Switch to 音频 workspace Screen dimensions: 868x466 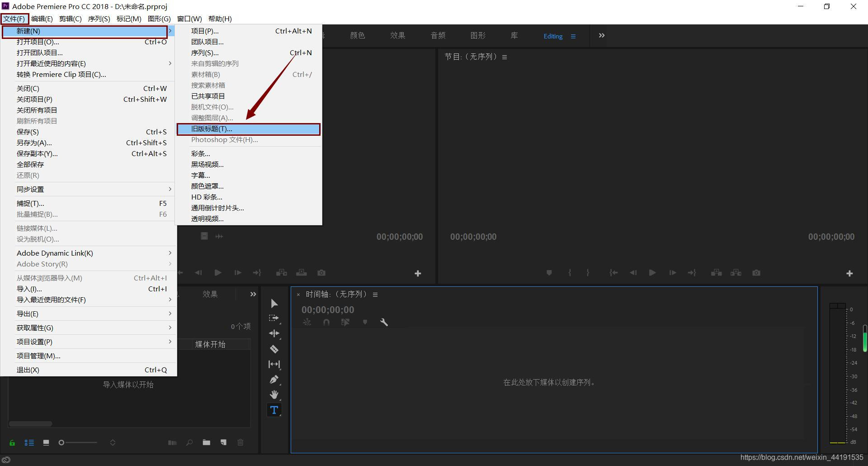[438, 35]
